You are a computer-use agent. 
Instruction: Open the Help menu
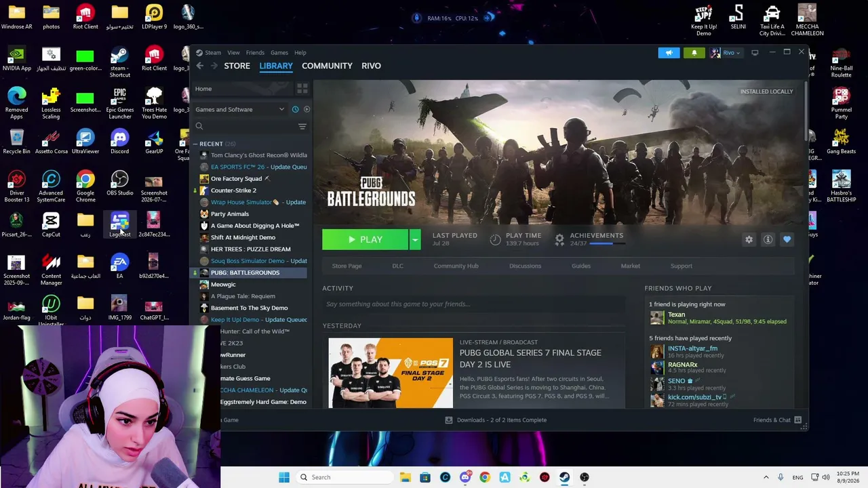(300, 52)
